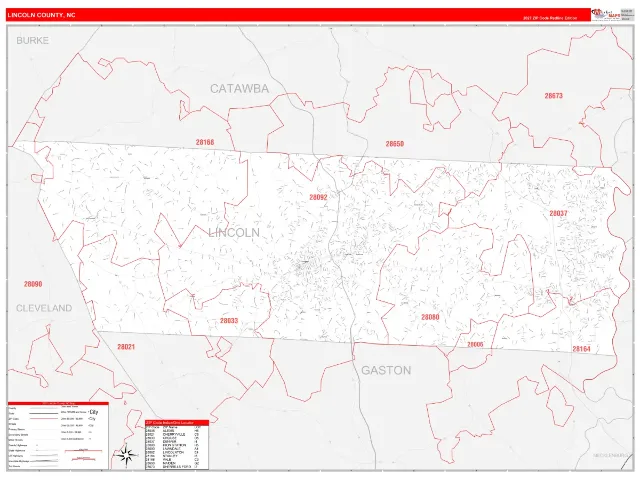This screenshot has width=640, height=480.
Task: Click the Market Maps logo
Action: pyautogui.click(x=606, y=14)
